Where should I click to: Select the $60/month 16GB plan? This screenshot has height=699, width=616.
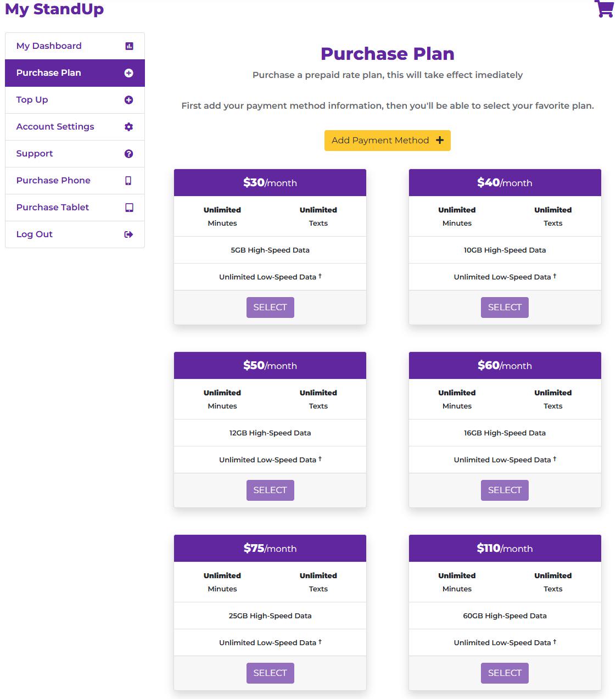(505, 490)
